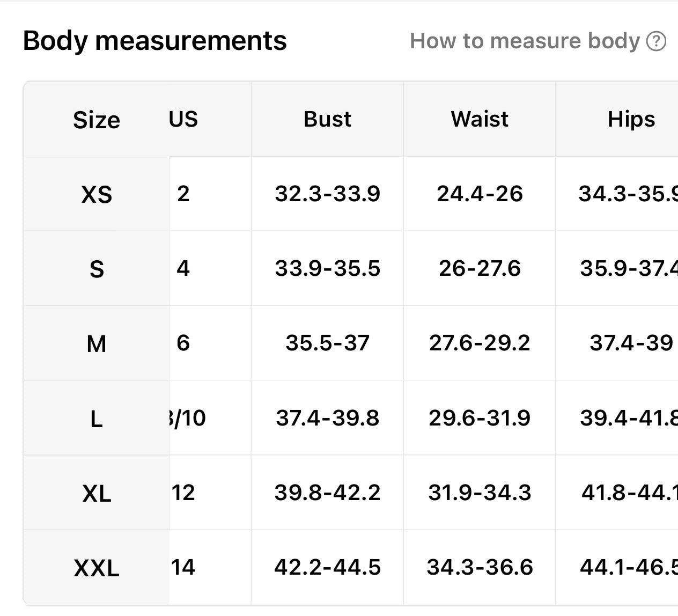Click the Hips column header
The width and height of the screenshot is (678, 616).
coord(631,119)
